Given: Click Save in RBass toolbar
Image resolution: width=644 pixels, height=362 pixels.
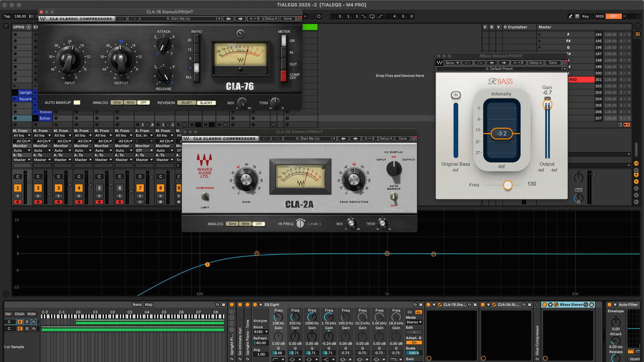Looking at the screenshot, I should (x=553, y=63).
